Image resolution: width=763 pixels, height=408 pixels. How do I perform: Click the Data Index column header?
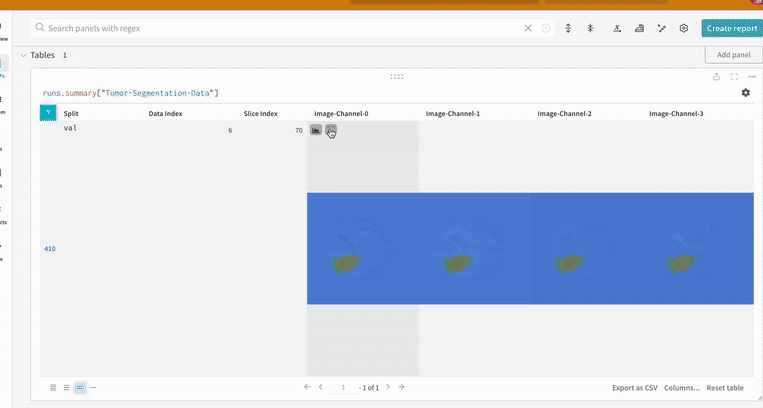coord(165,114)
